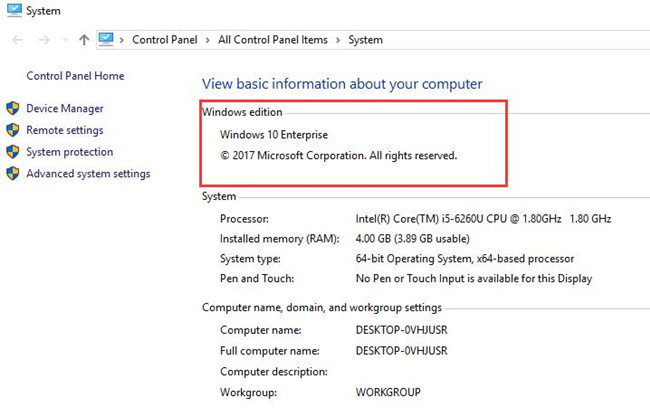This screenshot has width=650, height=416.
Task: Select the No Pen or Touch Input text
Action: (x=474, y=278)
